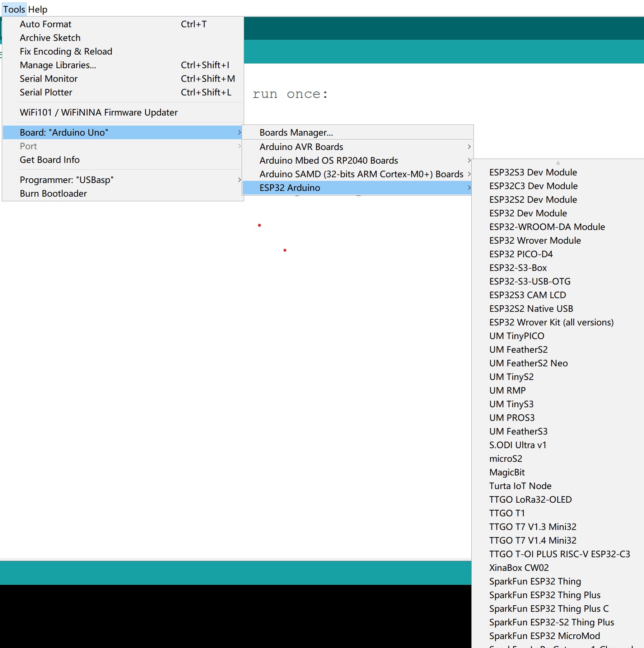Select ESP32S2 Dev Module board
Viewport: 644px width, 648px height.
[x=558, y=199]
